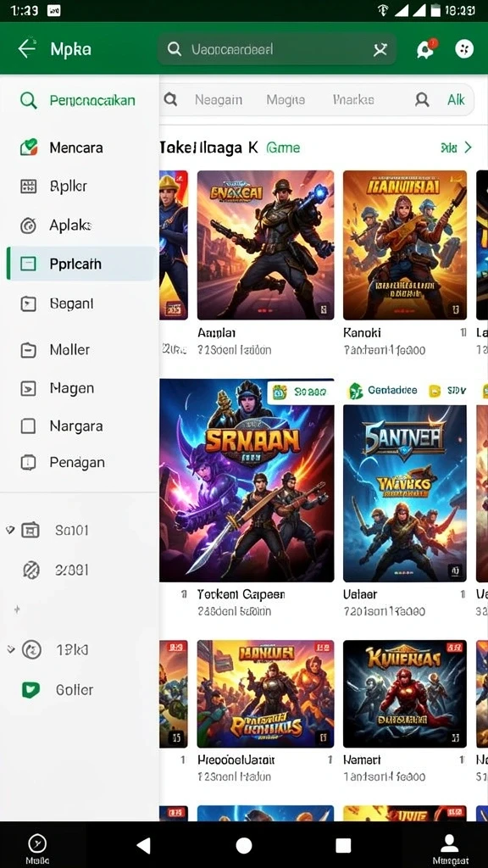
Task: Click the person icon beside Alk
Action: tap(422, 100)
